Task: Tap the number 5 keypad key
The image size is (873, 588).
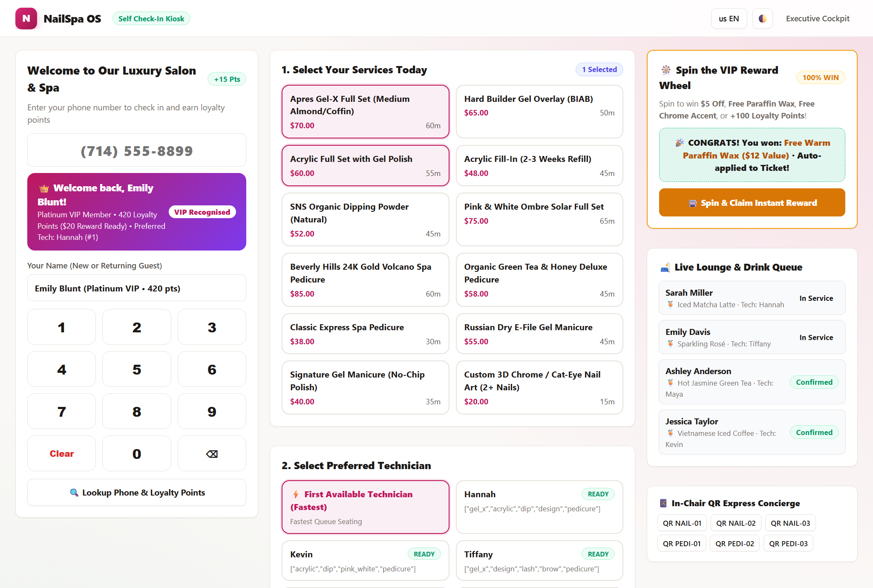Action: click(x=137, y=369)
